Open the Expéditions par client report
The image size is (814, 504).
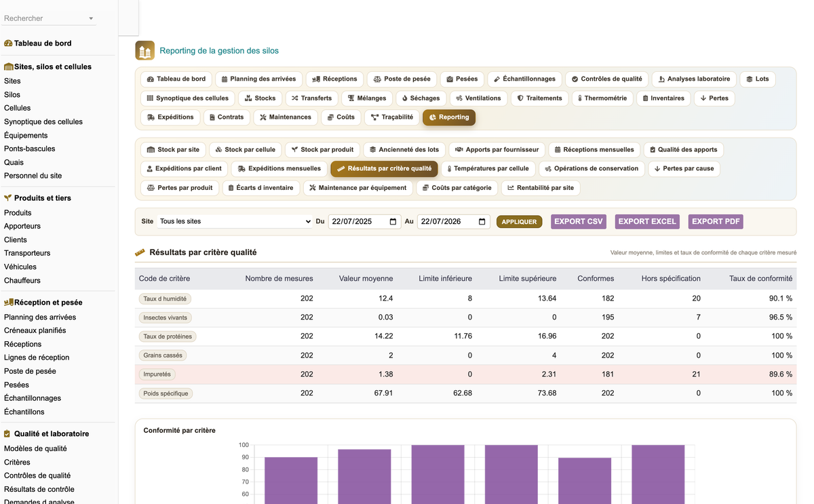[184, 169]
